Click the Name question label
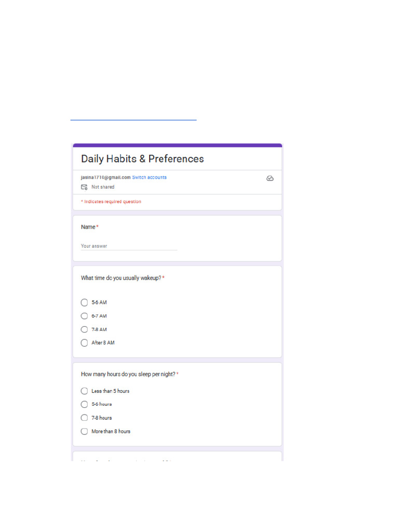The width and height of the screenshot is (399, 532). click(x=88, y=227)
